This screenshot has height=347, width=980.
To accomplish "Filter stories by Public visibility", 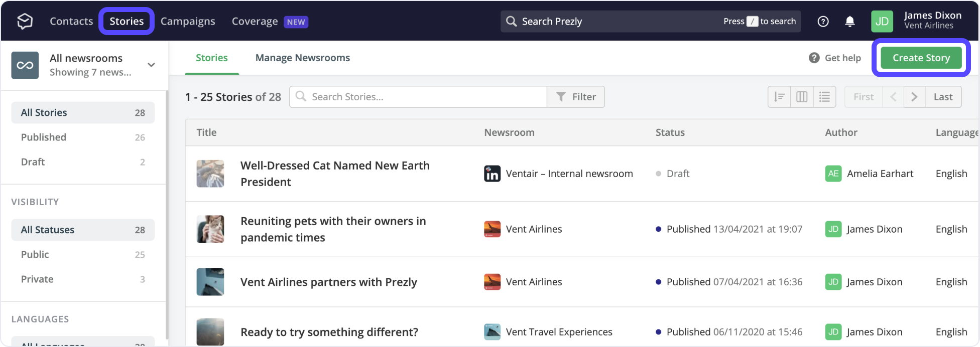I will point(83,254).
